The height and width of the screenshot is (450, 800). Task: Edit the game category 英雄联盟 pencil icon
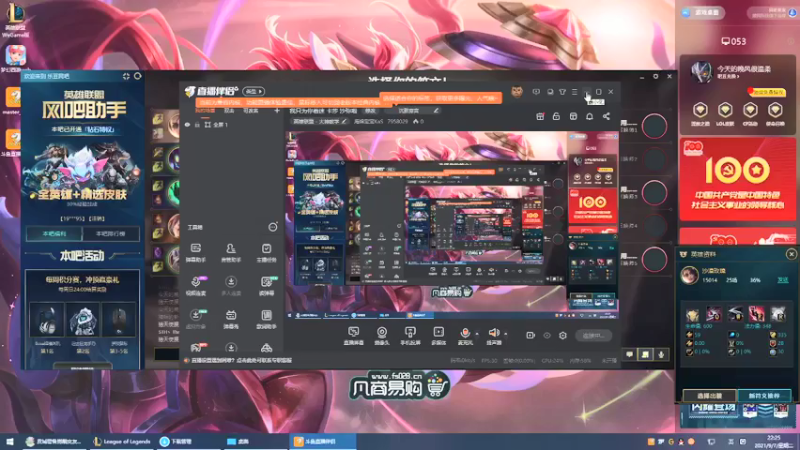pos(344,121)
